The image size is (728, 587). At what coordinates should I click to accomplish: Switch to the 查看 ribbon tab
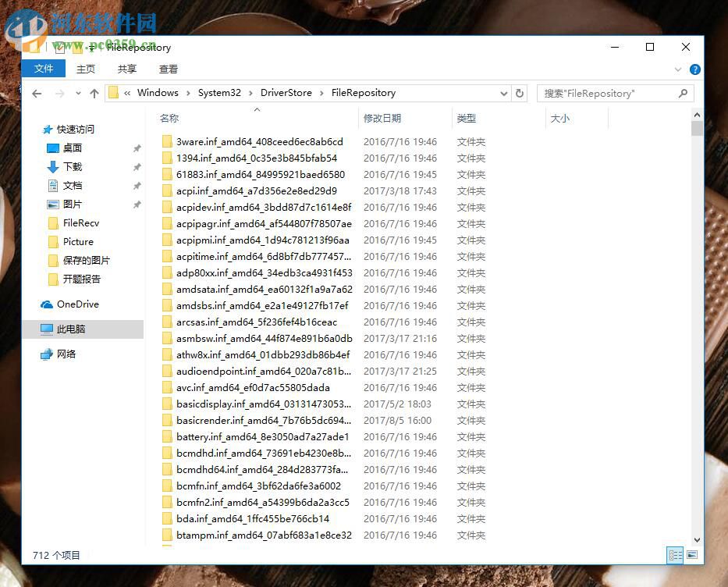click(170, 69)
